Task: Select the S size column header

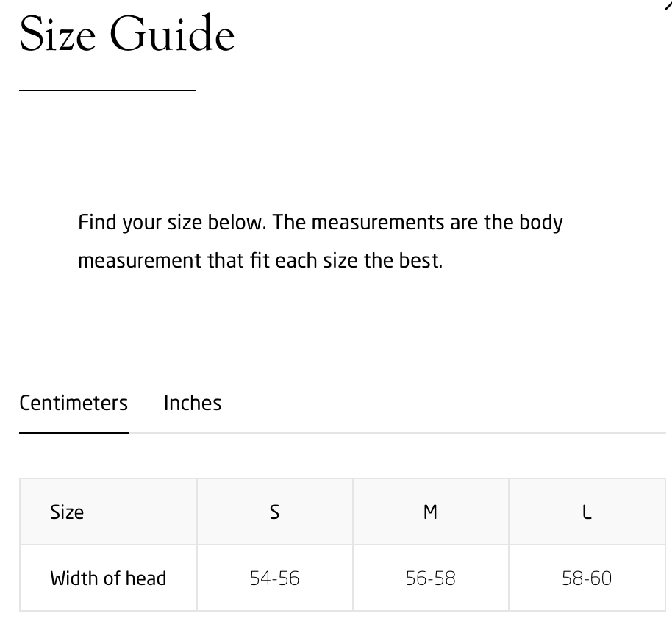Action: (274, 512)
